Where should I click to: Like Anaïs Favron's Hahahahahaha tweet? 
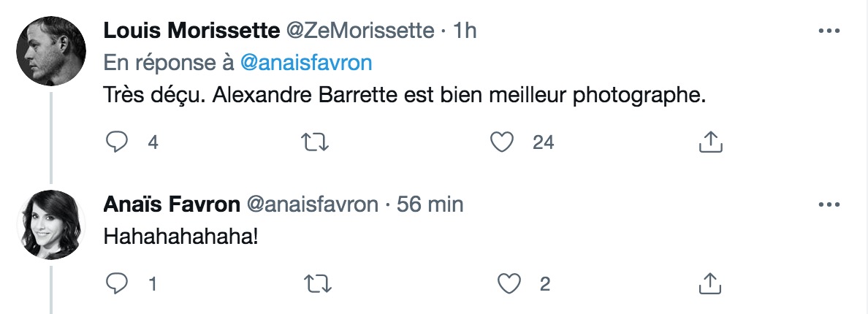[509, 283]
